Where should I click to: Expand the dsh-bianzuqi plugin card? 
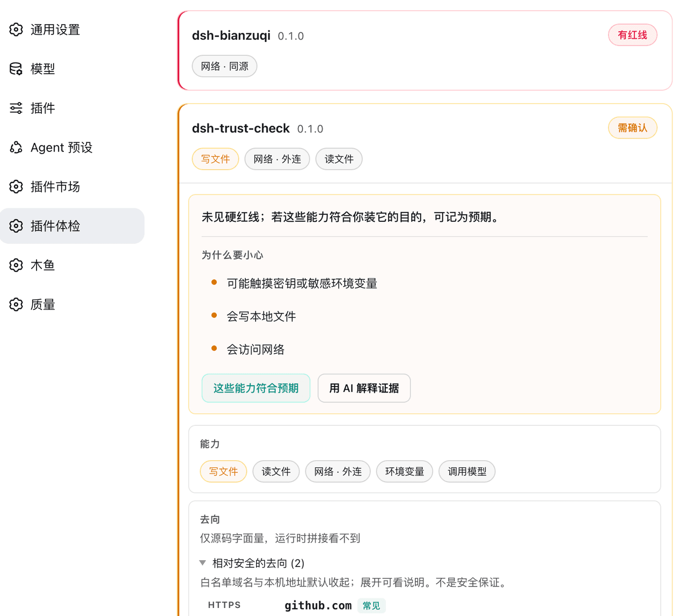(425, 50)
